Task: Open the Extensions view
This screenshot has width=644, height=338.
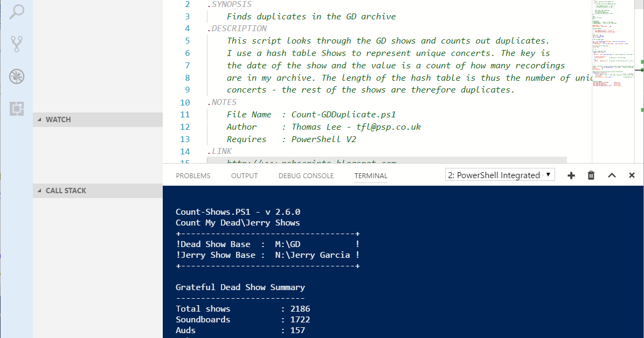Action: pos(16,109)
